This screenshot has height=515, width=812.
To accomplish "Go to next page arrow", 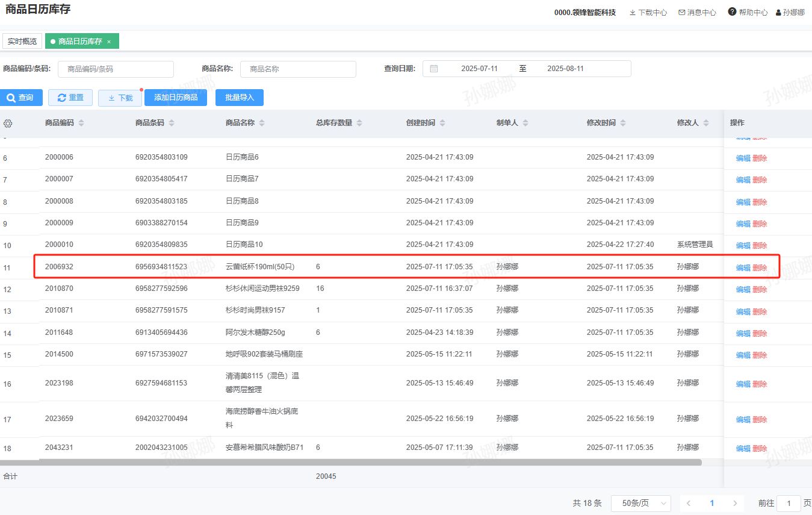I will click(x=735, y=503).
